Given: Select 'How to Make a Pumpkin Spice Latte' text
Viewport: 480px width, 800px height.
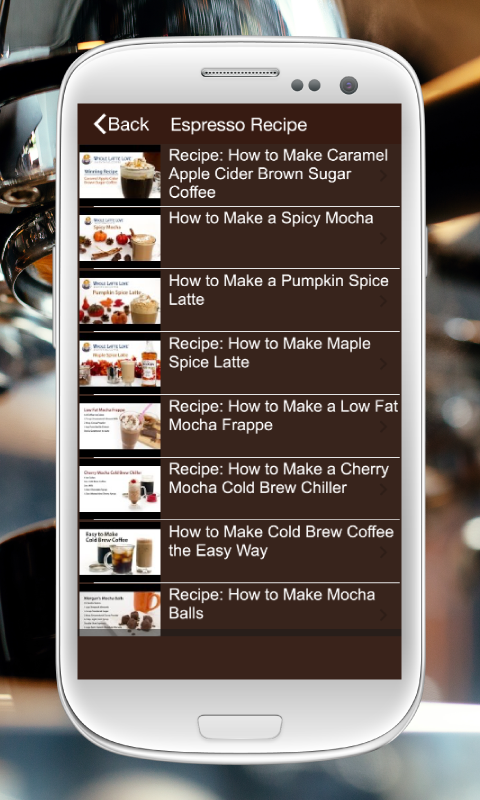Looking at the screenshot, I should tap(279, 290).
